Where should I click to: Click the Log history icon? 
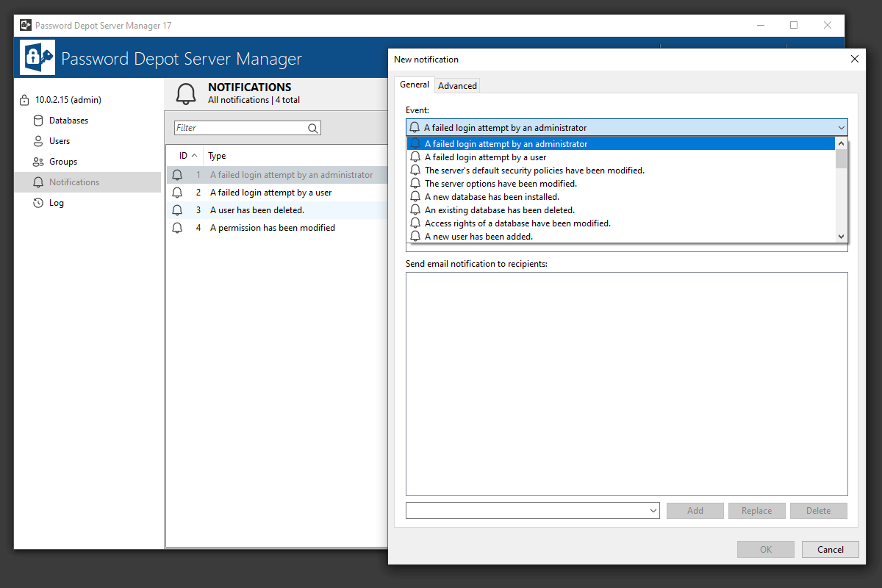click(38, 203)
